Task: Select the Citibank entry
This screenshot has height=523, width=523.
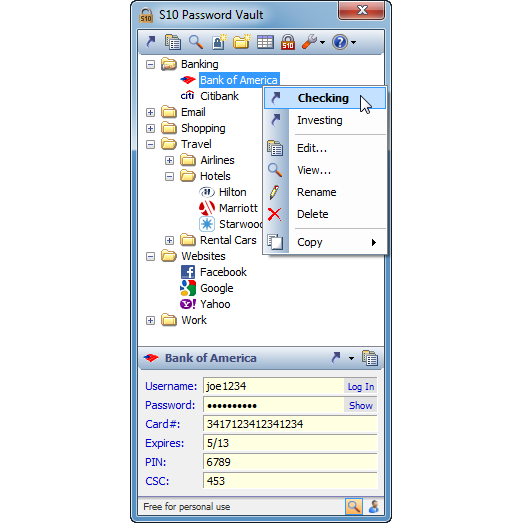Action: tap(219, 96)
